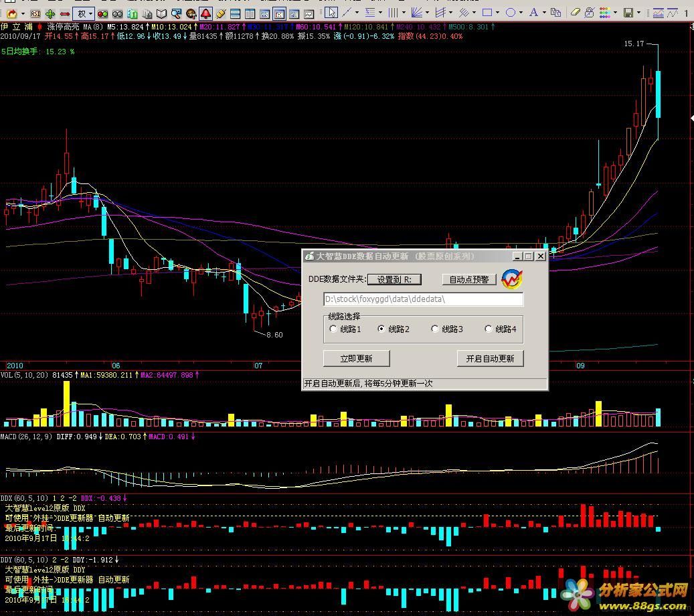Select the ellipse drawing tool
694x616 pixels.
point(511,13)
